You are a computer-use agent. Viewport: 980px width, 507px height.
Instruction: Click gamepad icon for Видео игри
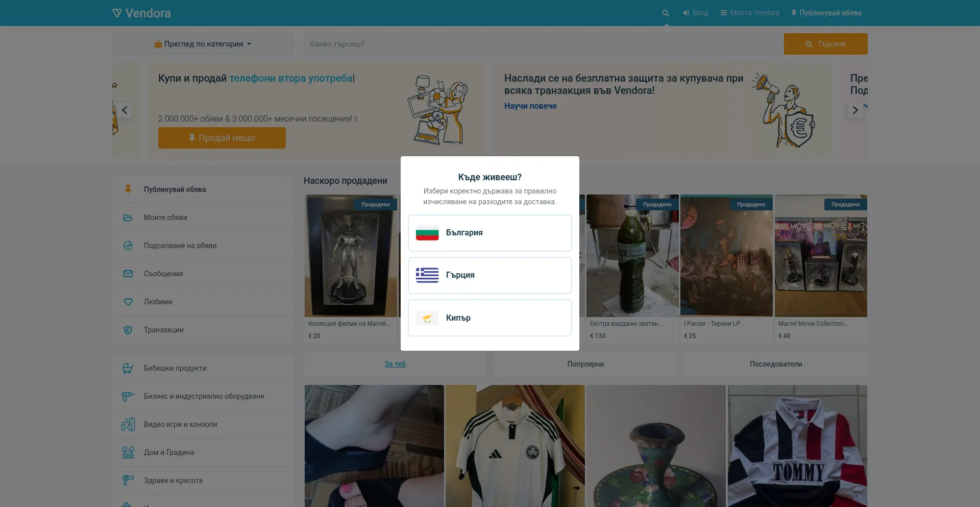tap(128, 424)
